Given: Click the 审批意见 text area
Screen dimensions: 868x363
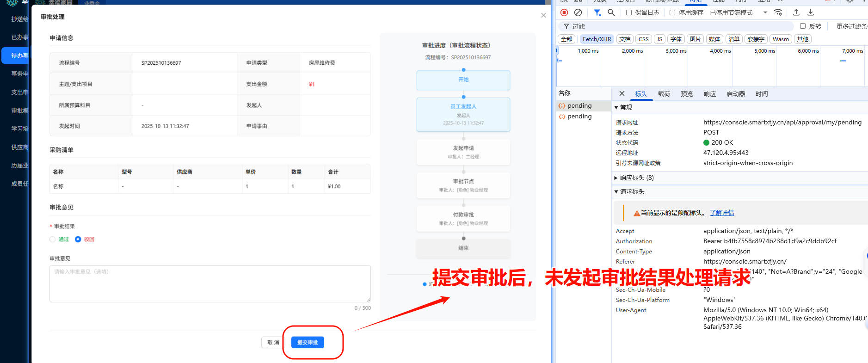Looking at the screenshot, I should coord(210,283).
